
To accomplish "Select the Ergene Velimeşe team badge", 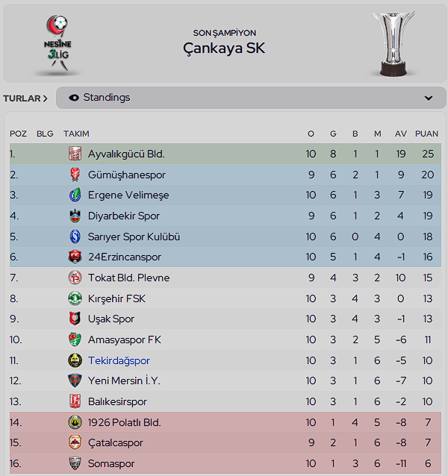I will coord(75,195).
